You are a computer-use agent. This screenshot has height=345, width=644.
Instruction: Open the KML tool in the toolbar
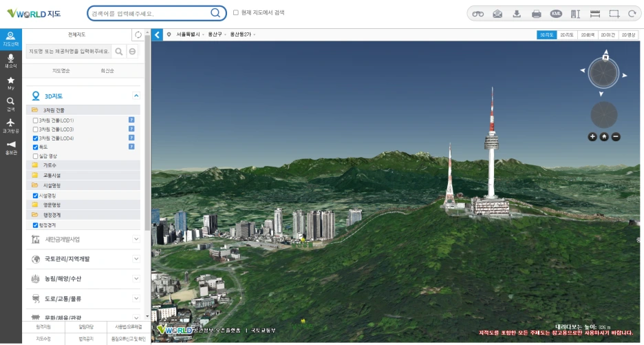[556, 14]
